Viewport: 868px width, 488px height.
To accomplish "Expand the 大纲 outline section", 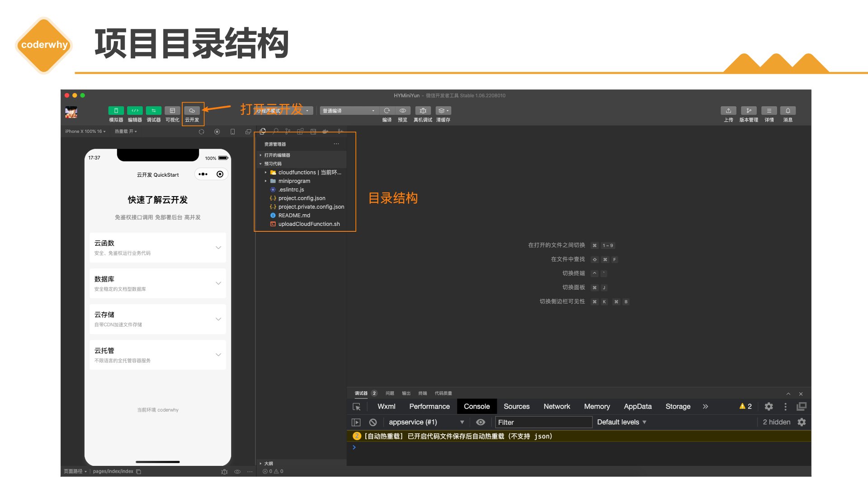I will (302, 463).
